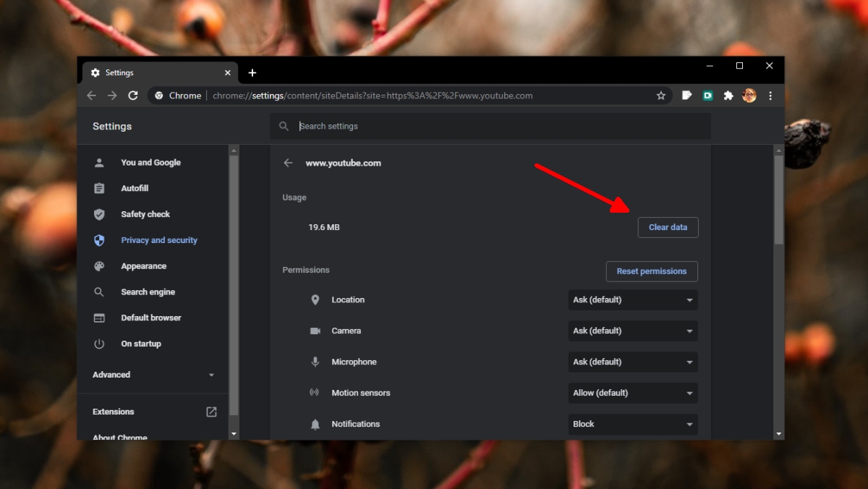Click the Usage section label

pos(294,197)
